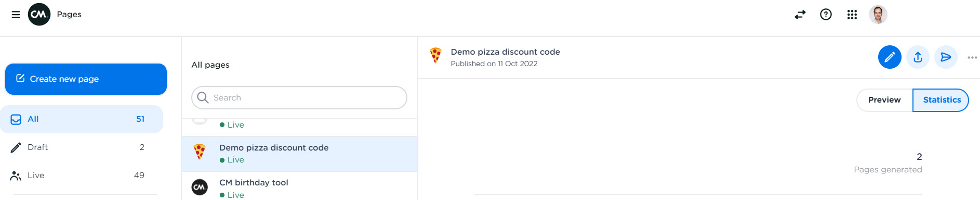The height and width of the screenshot is (200, 980).
Task: Select the All pages filter
Action: pos(82,119)
